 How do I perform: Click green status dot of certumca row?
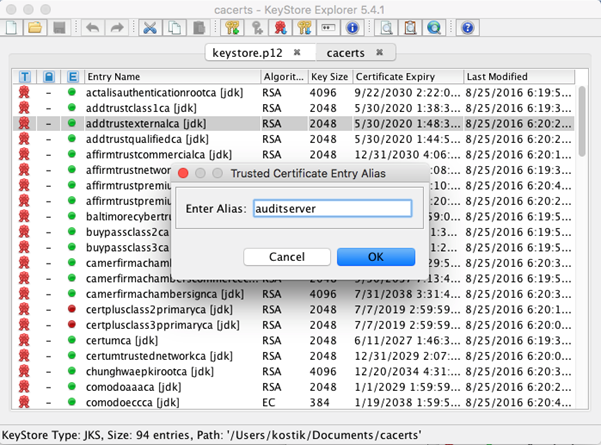tap(72, 340)
